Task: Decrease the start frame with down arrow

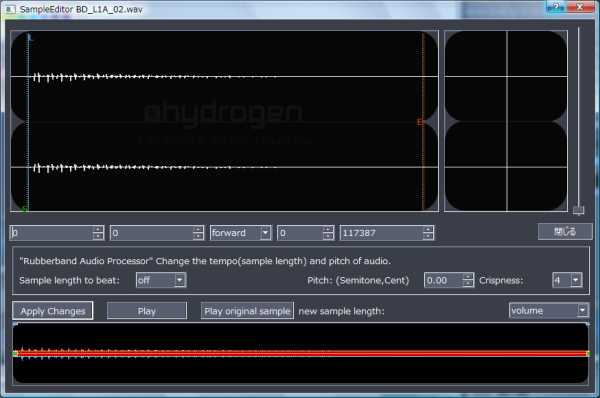Action: click(x=98, y=236)
